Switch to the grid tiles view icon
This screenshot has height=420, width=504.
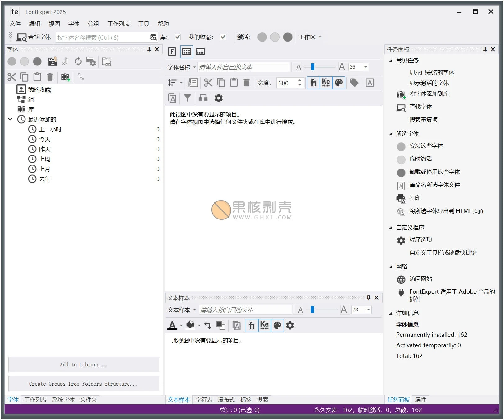pos(187,52)
